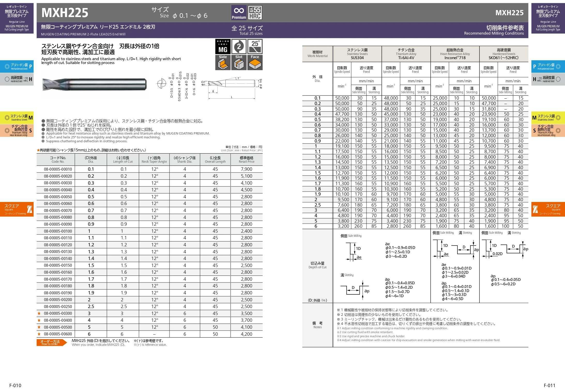The height and width of the screenshot is (392, 565).
Task: Click the Side milling cube icon
Action: pyautogui.click(x=223, y=62)
